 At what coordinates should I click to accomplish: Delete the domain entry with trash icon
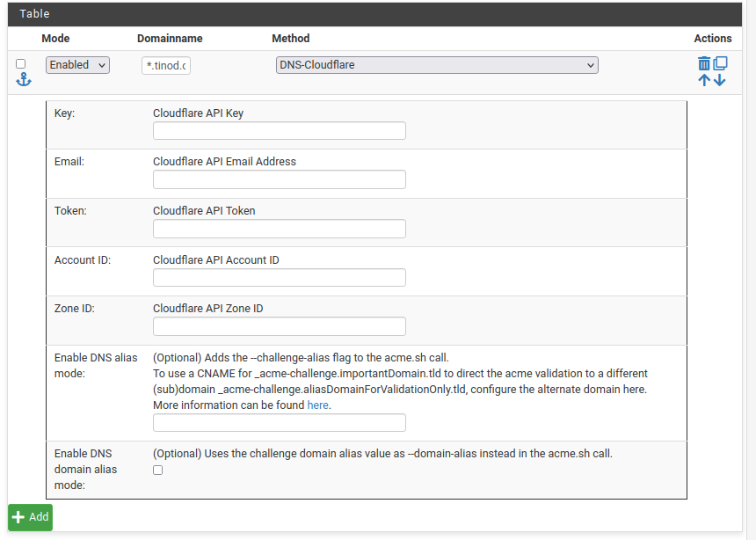(704, 63)
